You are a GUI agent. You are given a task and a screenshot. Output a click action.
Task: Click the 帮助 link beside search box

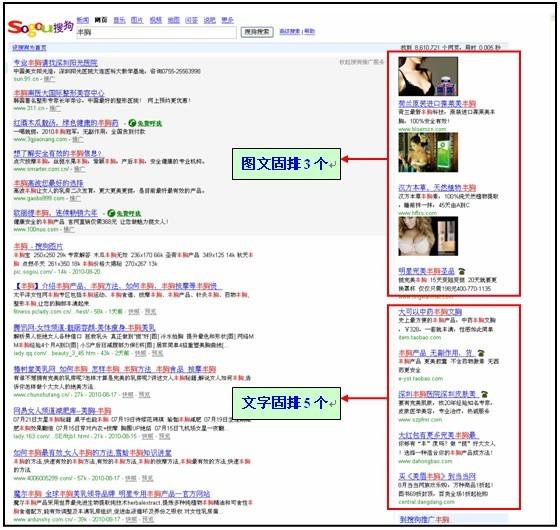point(309,31)
